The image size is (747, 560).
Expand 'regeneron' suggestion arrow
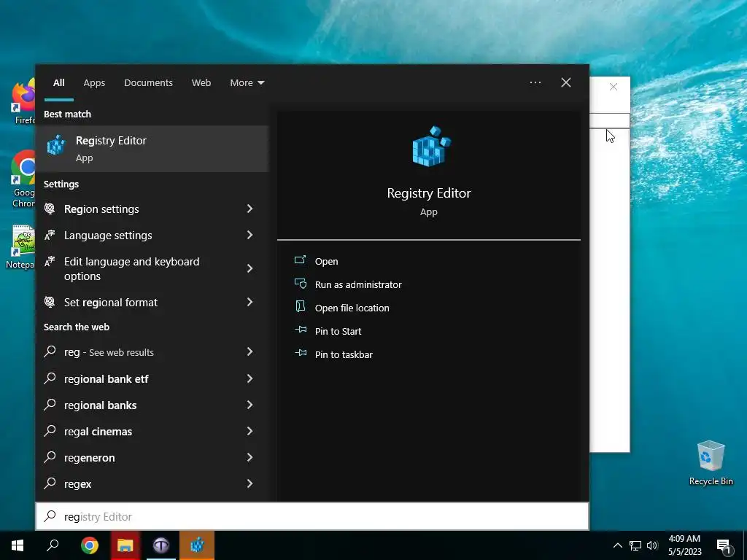point(249,457)
